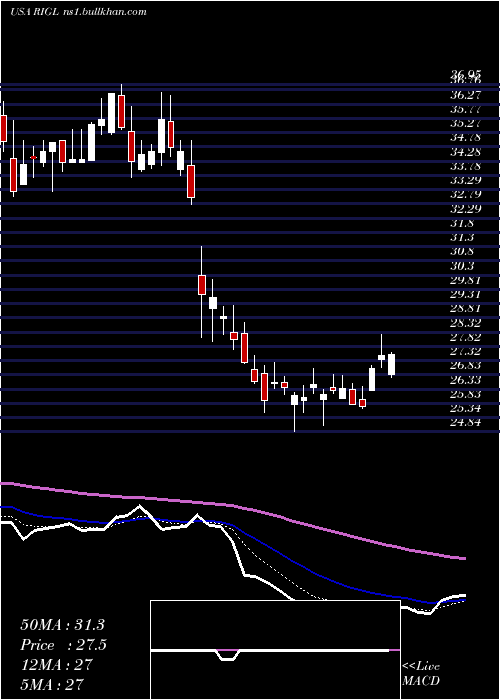Viewport: 500px width, 700px height.
Task: Click the 27.32 price axis label
Action: coord(465,351)
